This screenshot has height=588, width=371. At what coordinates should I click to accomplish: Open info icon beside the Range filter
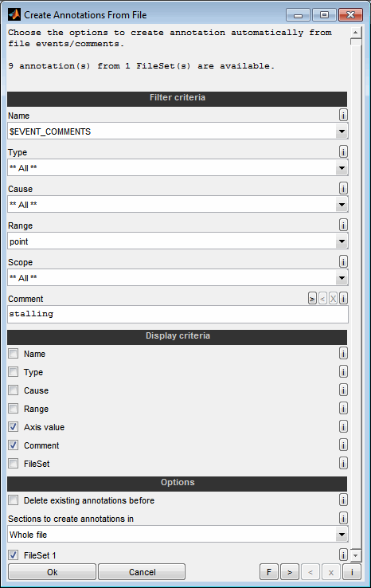tap(343, 225)
